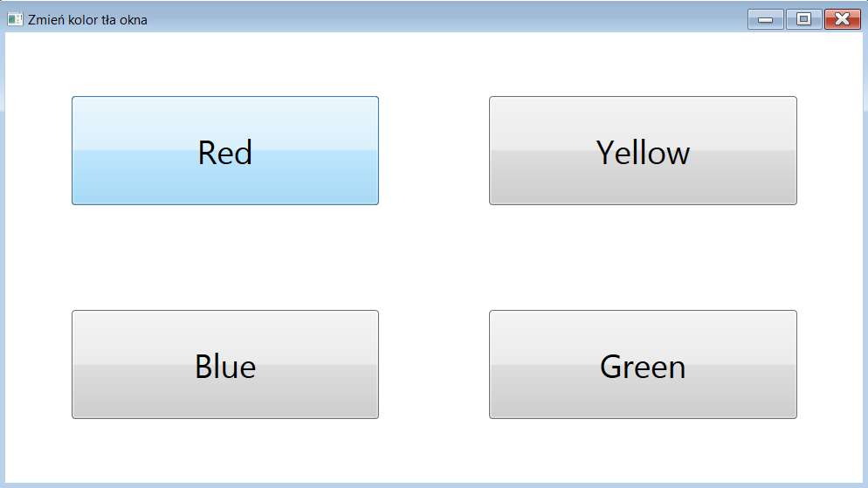Screen dimensions: 868x488
Task: Maximize the application window
Action: tap(803, 19)
